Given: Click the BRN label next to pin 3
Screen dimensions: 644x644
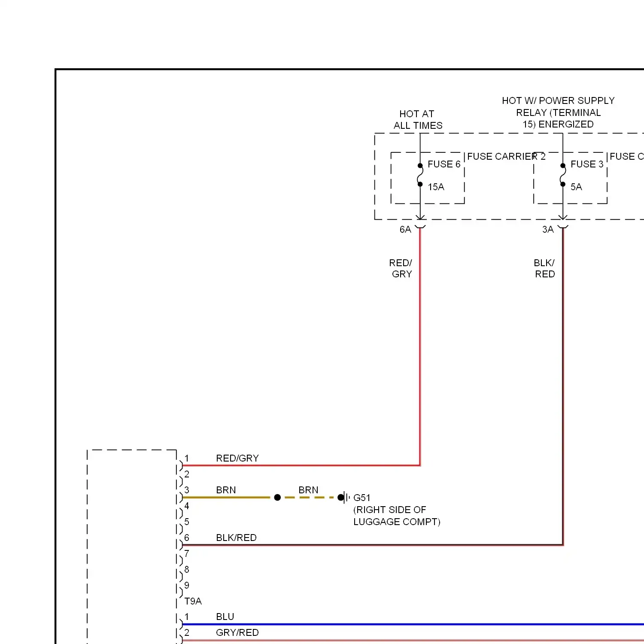Looking at the screenshot, I should [226, 490].
